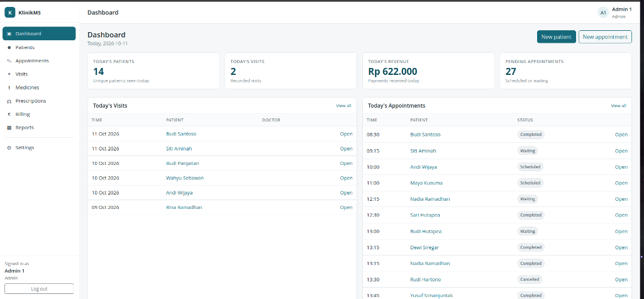Click the Billing sidebar icon
Image resolution: width=644 pixels, height=299 pixels.
click(x=9, y=115)
